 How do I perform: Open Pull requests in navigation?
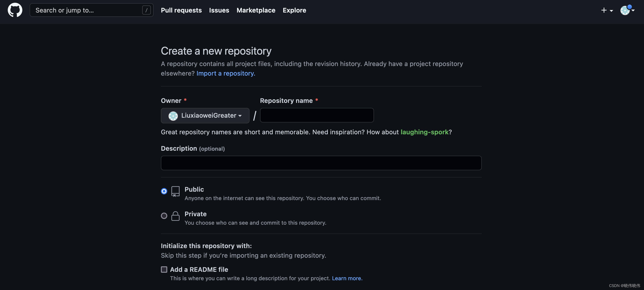click(x=181, y=10)
